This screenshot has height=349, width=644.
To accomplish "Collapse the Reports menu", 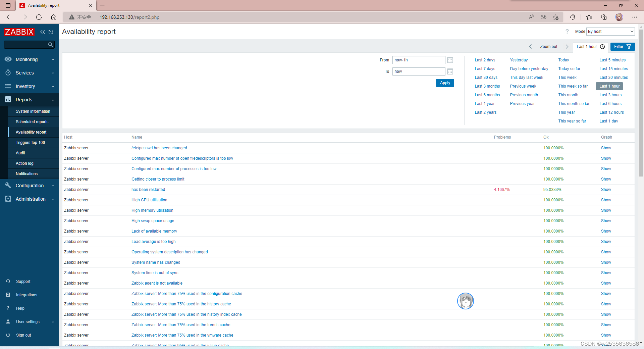I will click(29, 100).
